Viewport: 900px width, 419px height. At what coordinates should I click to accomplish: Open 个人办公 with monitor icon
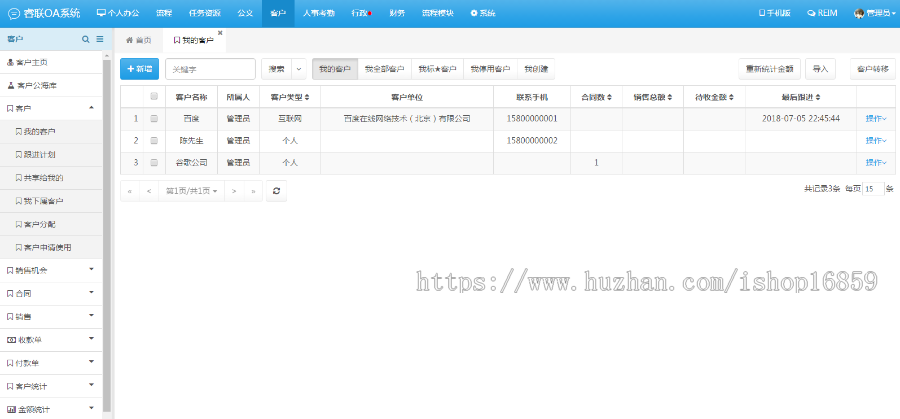coord(118,13)
